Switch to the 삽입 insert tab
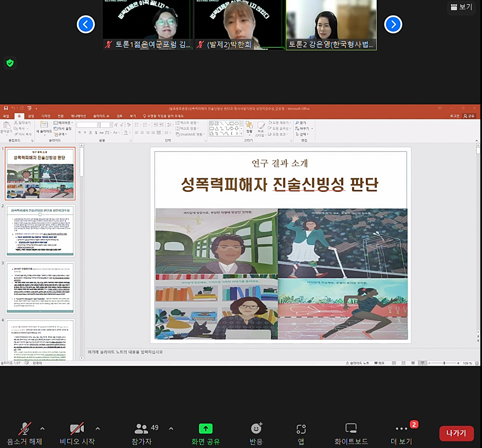Image resolution: width=482 pixels, height=448 pixels. tap(31, 116)
